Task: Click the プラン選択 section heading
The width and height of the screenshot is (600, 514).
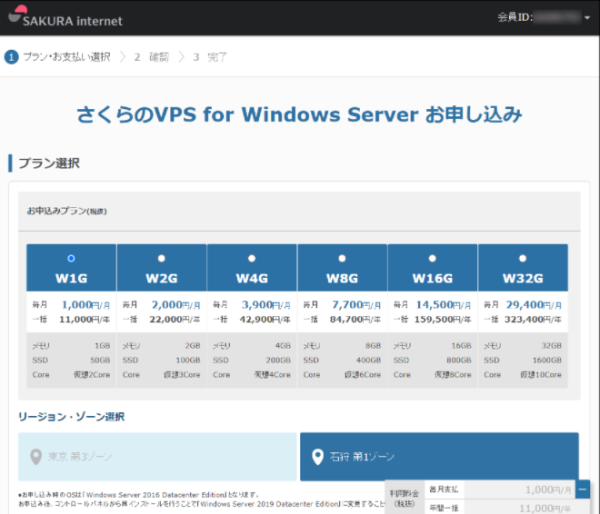Action: point(49,163)
